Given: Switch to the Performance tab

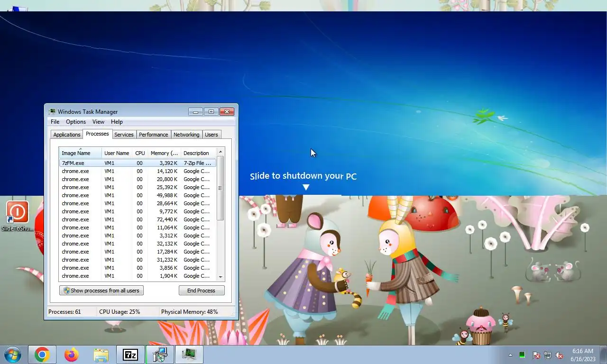Looking at the screenshot, I should pyautogui.click(x=153, y=135).
